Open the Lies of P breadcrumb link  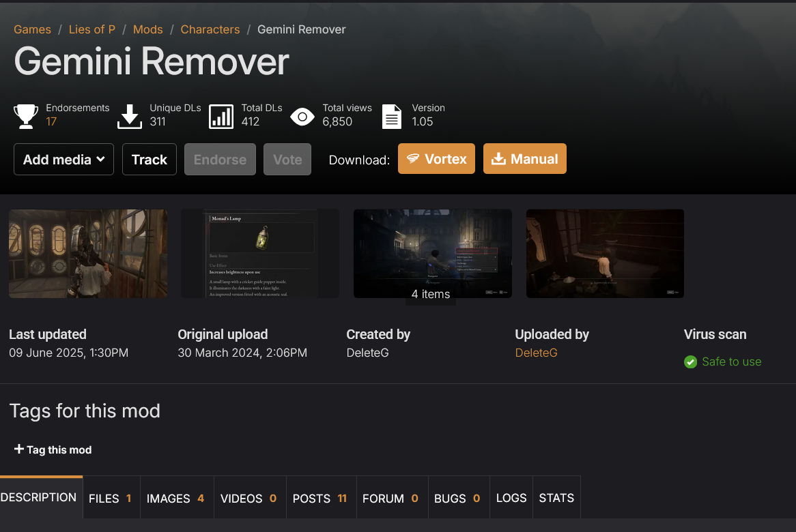[x=92, y=29]
